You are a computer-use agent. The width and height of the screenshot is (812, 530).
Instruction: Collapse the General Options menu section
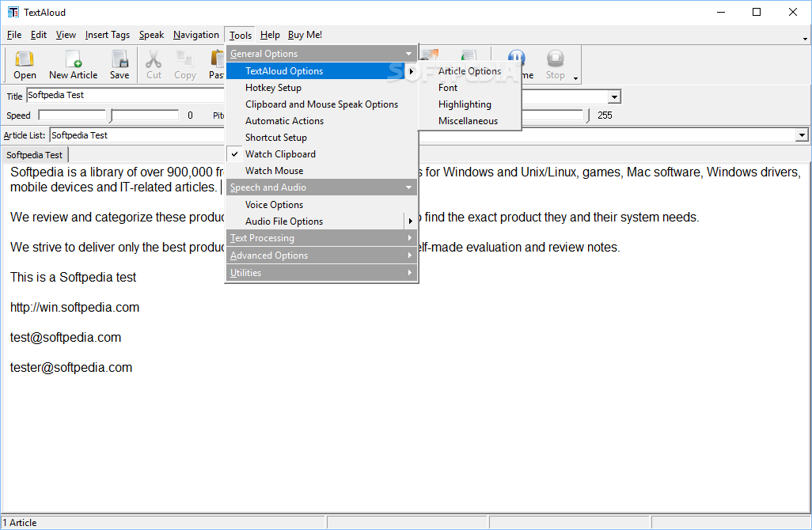[321, 53]
